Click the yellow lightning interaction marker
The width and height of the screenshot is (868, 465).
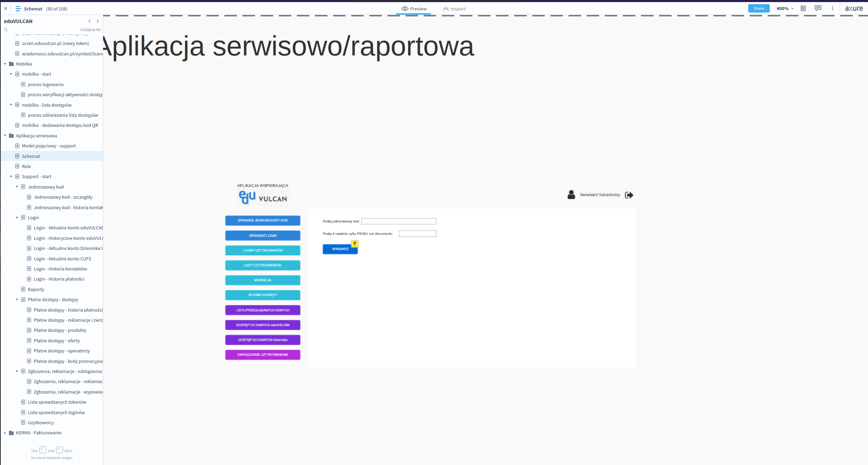(355, 244)
